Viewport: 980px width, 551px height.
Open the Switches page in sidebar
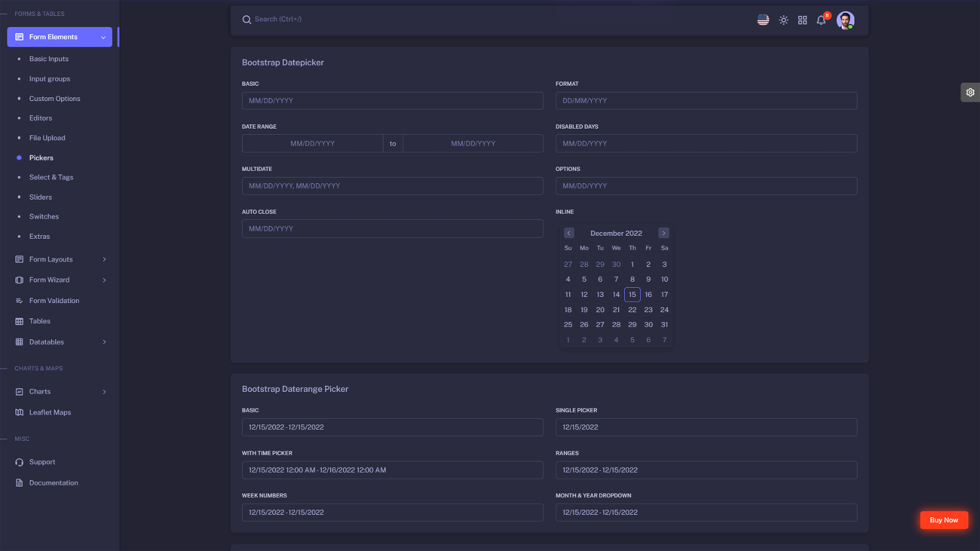(x=44, y=217)
